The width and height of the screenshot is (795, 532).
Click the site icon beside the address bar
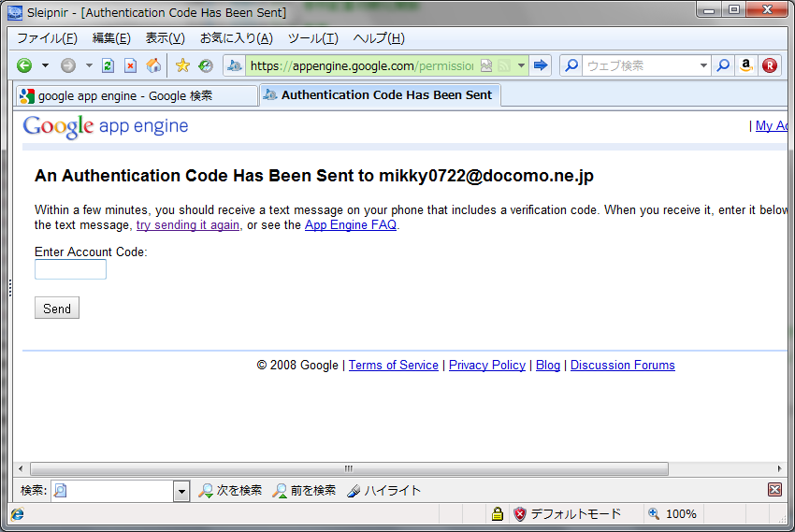point(234,65)
